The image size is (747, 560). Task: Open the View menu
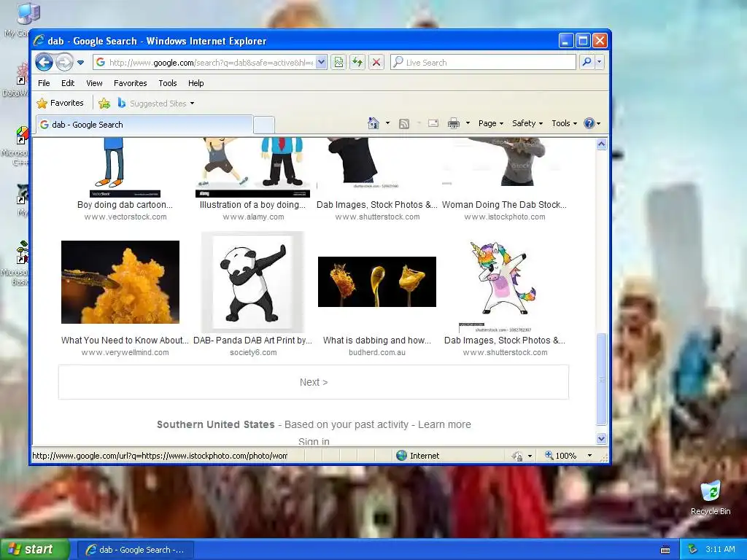pyautogui.click(x=94, y=83)
